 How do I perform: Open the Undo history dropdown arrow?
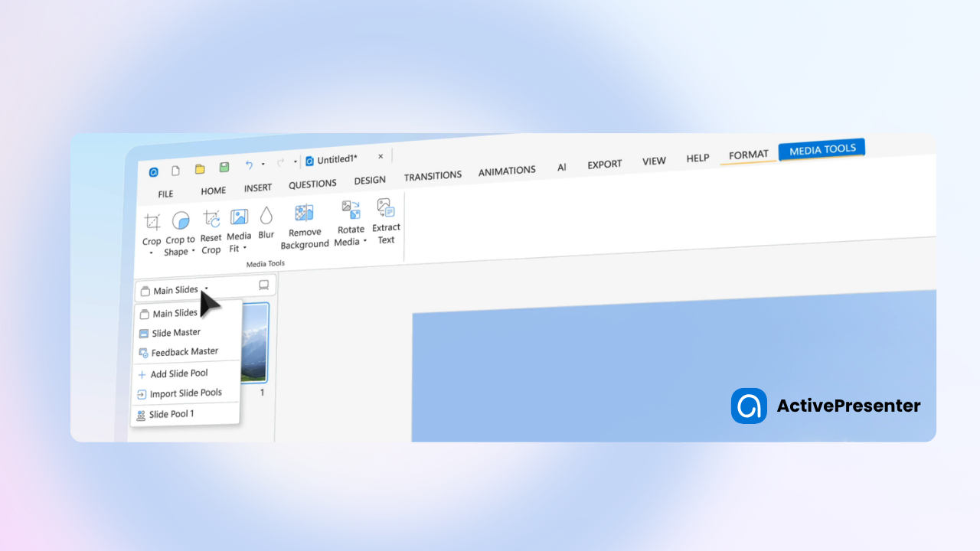pos(263,165)
